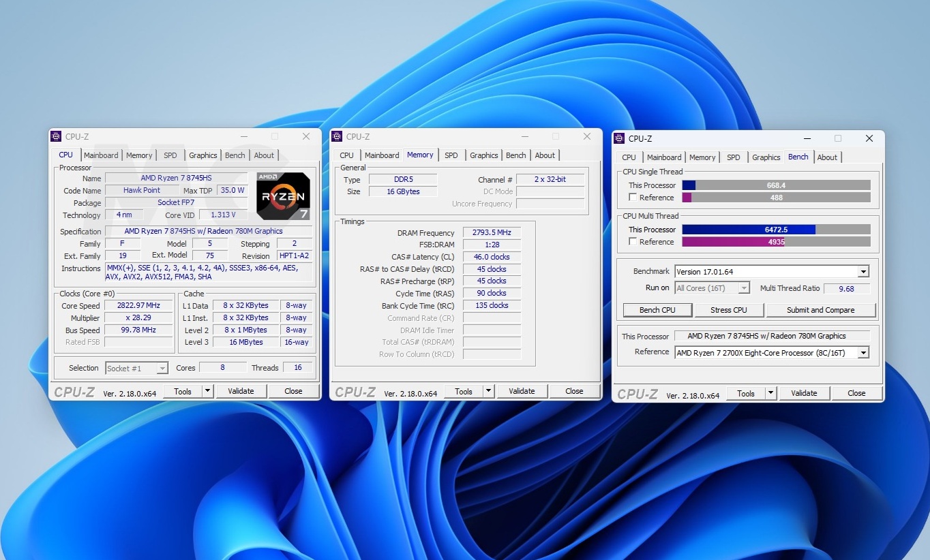The width and height of the screenshot is (930, 560).
Task: Click CPU-Z app icon in leftmost window title
Action: point(56,136)
